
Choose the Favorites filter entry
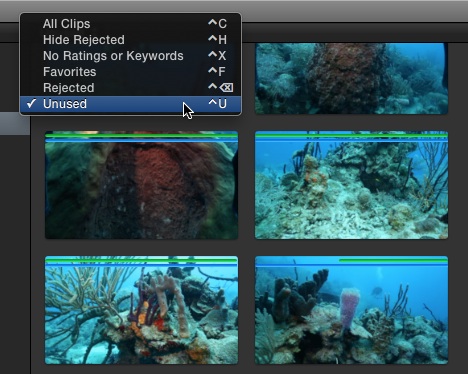(x=130, y=72)
